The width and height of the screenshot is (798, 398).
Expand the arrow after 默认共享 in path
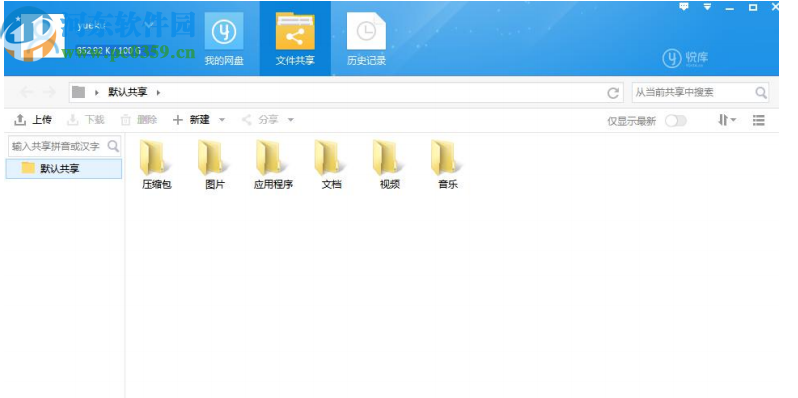[158, 93]
